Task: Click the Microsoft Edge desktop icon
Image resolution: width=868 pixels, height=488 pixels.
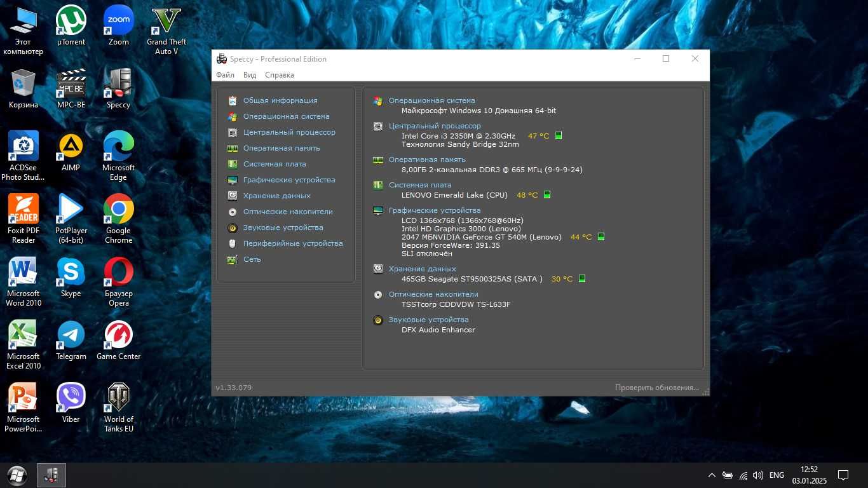Action: click(119, 156)
